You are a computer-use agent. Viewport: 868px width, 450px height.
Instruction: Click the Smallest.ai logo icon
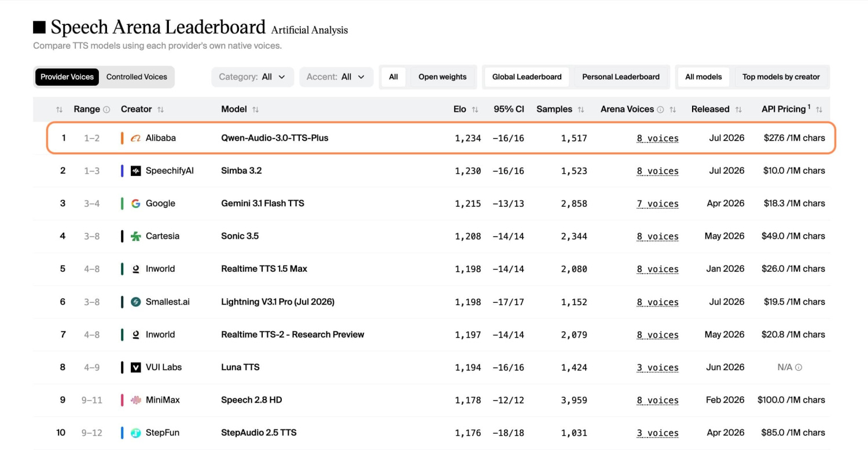[x=136, y=302]
